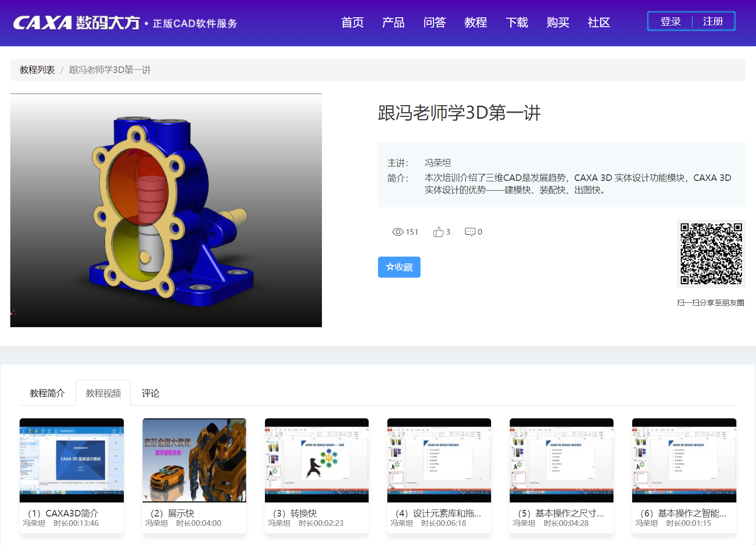Click lecturer name 冯荣坦 in info box
The height and width of the screenshot is (545, 756).
438,163
